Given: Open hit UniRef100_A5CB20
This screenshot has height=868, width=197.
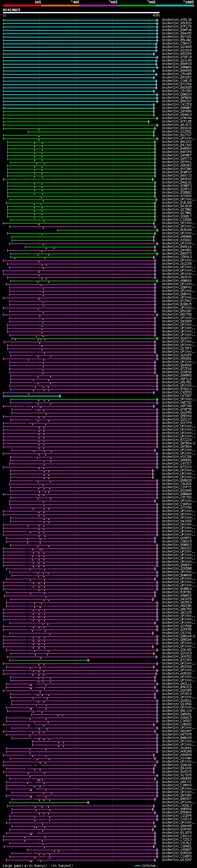Looking at the screenshot, I should pos(177,23).
